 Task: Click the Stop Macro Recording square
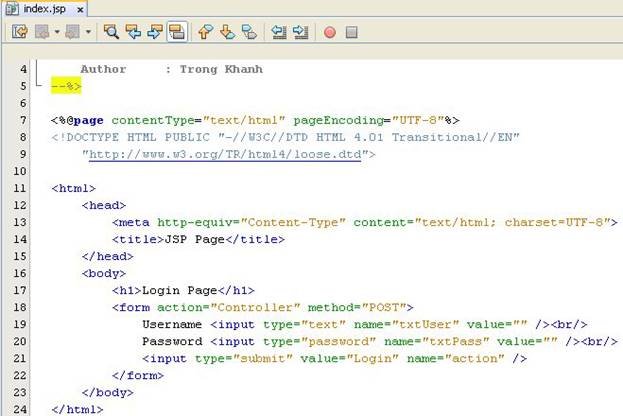pos(352,32)
